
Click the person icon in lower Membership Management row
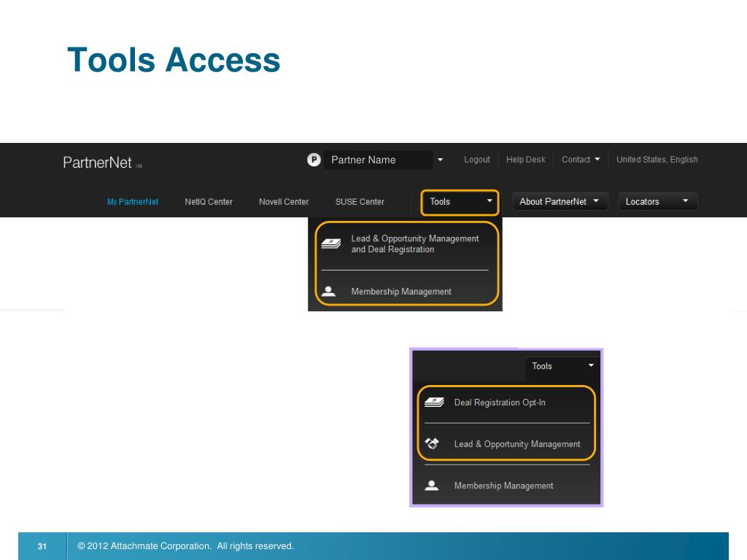[432, 485]
